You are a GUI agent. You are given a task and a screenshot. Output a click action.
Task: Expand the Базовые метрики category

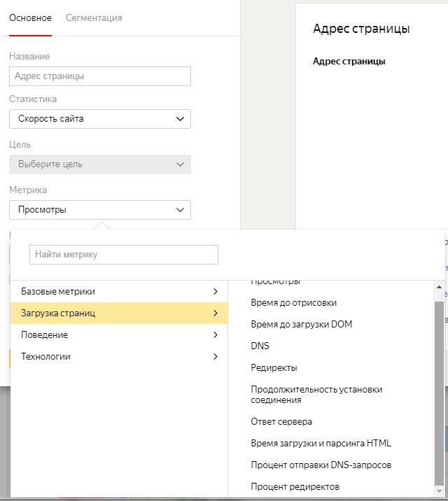click(x=119, y=291)
